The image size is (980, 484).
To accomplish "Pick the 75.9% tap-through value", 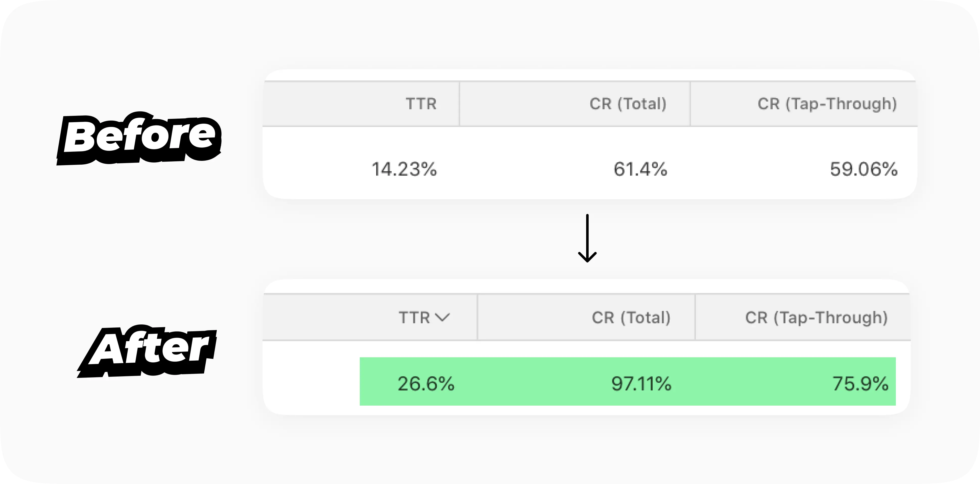I will tap(860, 383).
